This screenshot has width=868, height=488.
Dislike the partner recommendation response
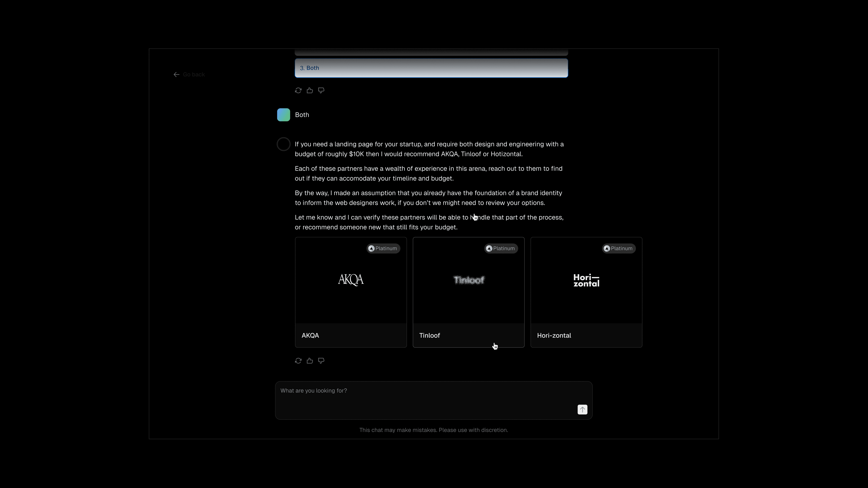321,361
